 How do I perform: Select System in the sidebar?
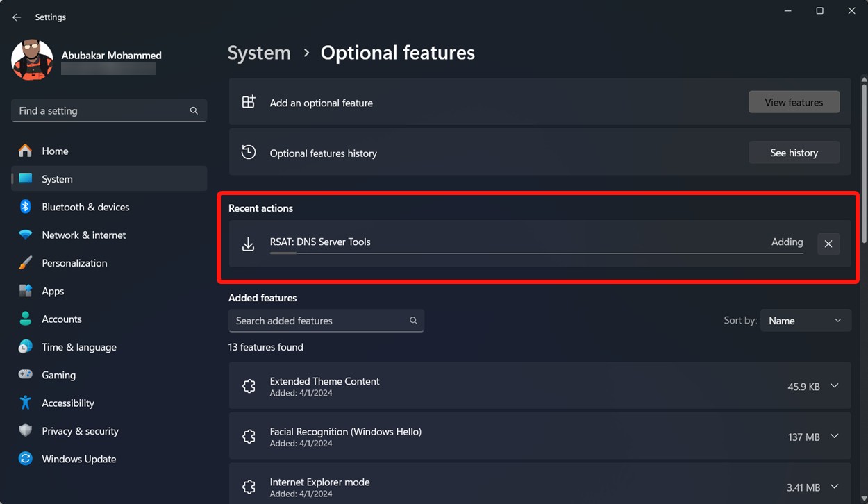click(57, 178)
